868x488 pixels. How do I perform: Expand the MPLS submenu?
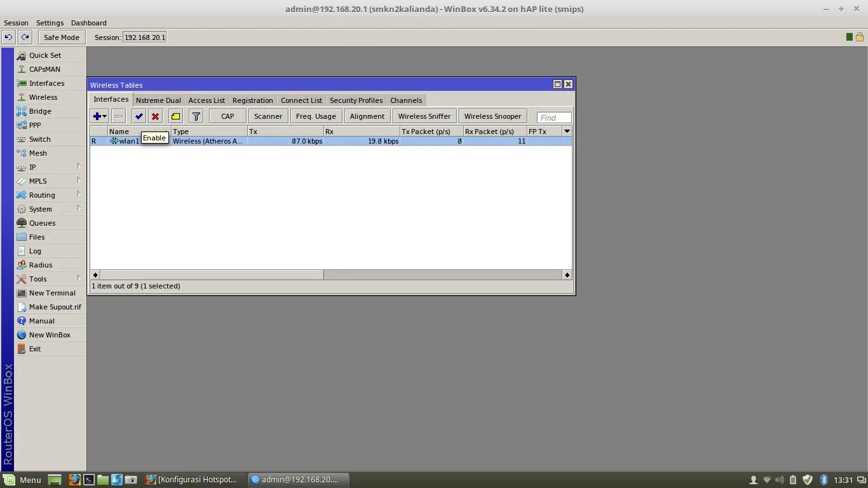pyautogui.click(x=50, y=181)
